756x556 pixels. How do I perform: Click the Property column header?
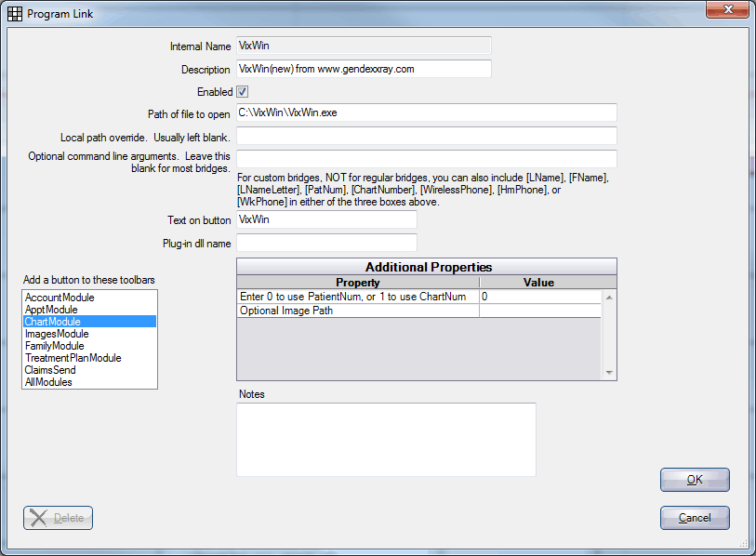click(358, 283)
